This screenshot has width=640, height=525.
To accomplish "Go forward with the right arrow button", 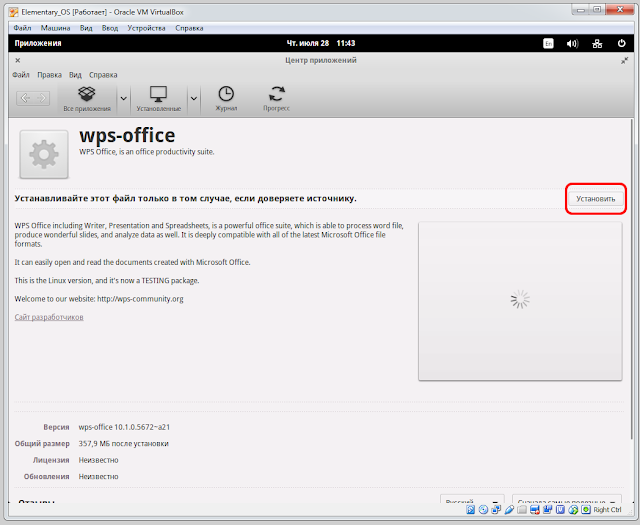I will pos(42,98).
